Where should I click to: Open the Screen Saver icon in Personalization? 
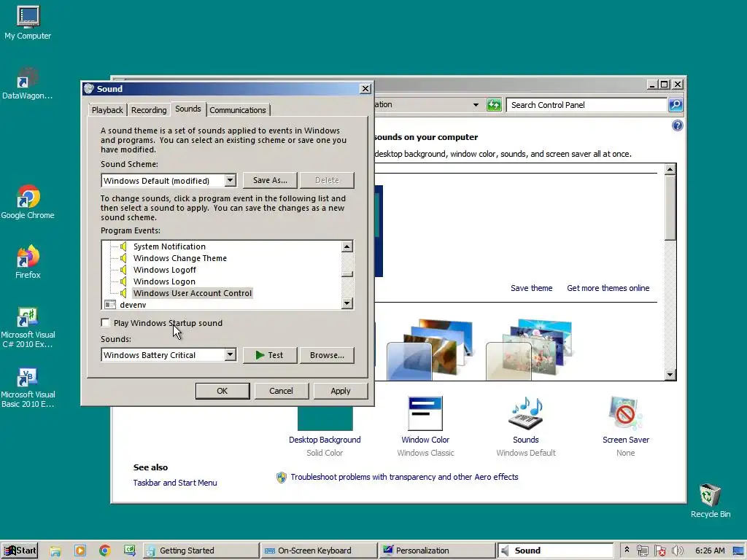pos(625,413)
